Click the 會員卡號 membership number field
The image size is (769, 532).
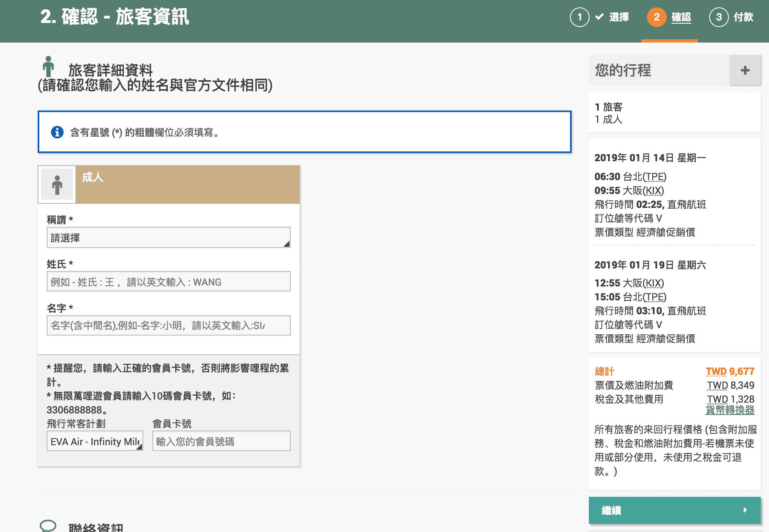[x=222, y=441]
